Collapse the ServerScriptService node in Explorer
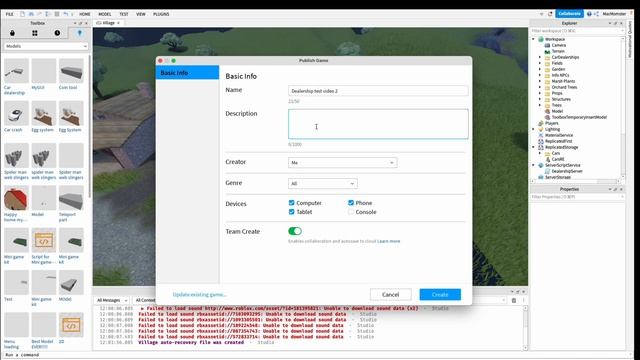The image size is (640, 360). (x=533, y=165)
